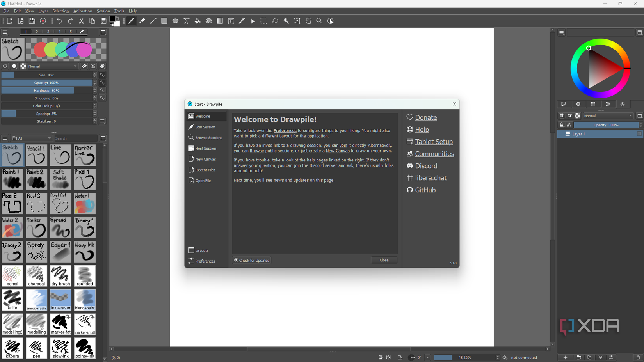This screenshot has width=644, height=362.
Task: Toggle Layer 1 visibility checkbox
Action: click(639, 134)
